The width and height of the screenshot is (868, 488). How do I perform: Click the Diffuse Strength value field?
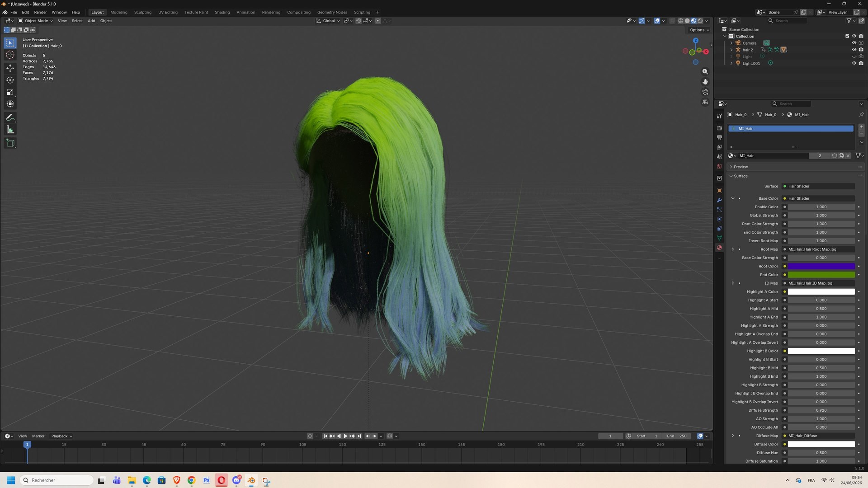[x=821, y=410]
